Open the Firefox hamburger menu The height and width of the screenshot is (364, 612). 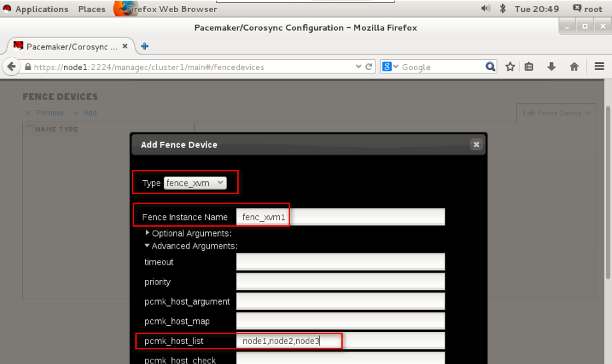coord(599,66)
